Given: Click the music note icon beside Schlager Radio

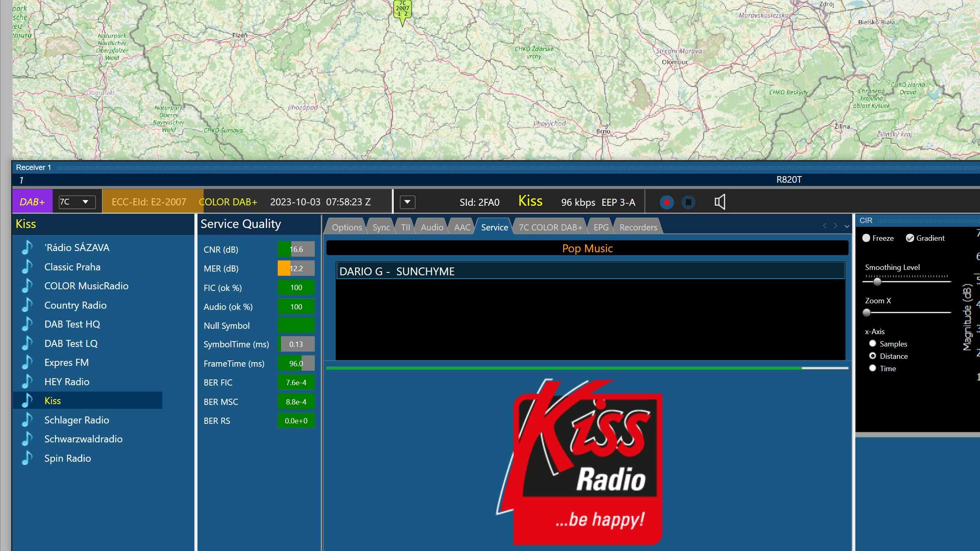Looking at the screenshot, I should point(27,420).
